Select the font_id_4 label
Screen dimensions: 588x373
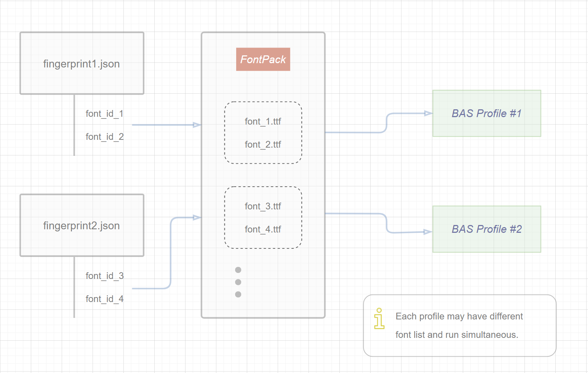104,299
